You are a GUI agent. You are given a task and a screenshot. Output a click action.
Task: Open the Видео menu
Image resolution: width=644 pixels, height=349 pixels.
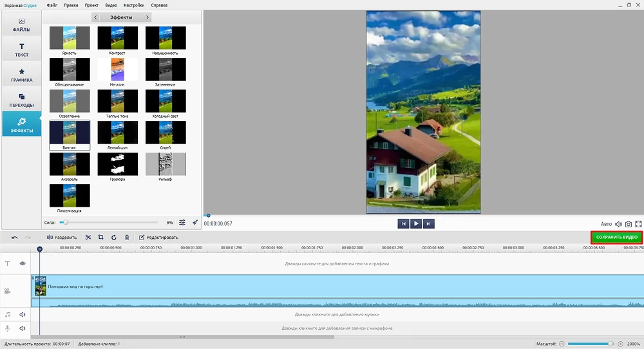[111, 5]
